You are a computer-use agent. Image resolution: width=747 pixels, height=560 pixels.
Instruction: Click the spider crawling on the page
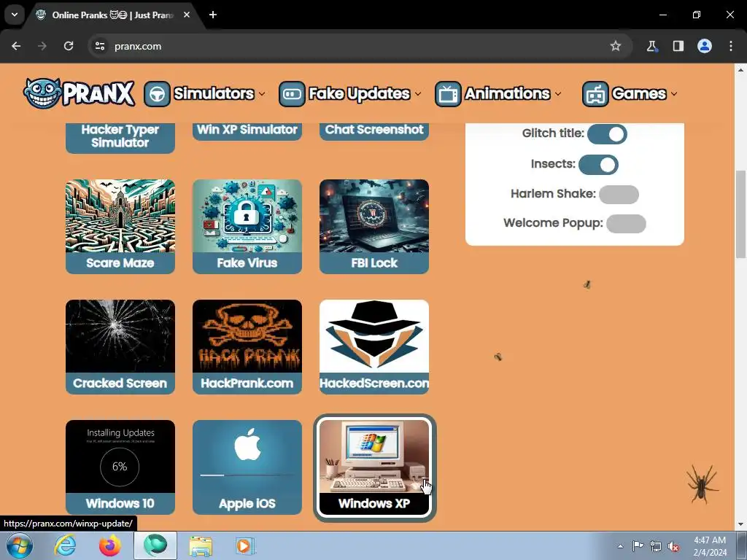pyautogui.click(x=703, y=484)
